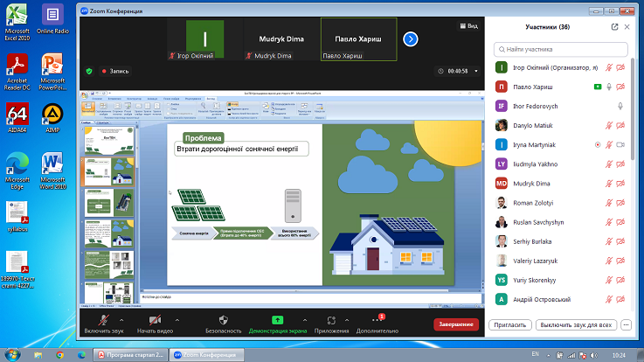Open meeting timer dropdown arrow
Image resolution: width=644 pixels, height=362 pixels.
(x=476, y=71)
